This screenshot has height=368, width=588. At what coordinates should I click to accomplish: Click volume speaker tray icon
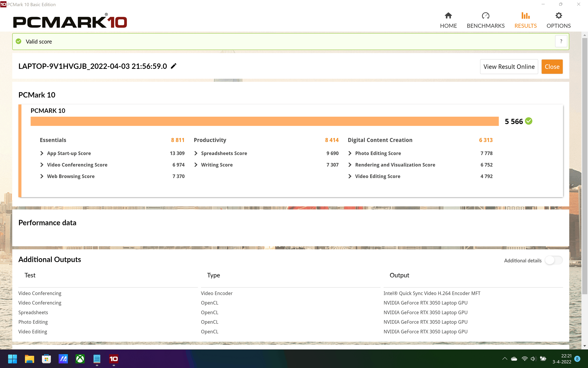tap(533, 359)
